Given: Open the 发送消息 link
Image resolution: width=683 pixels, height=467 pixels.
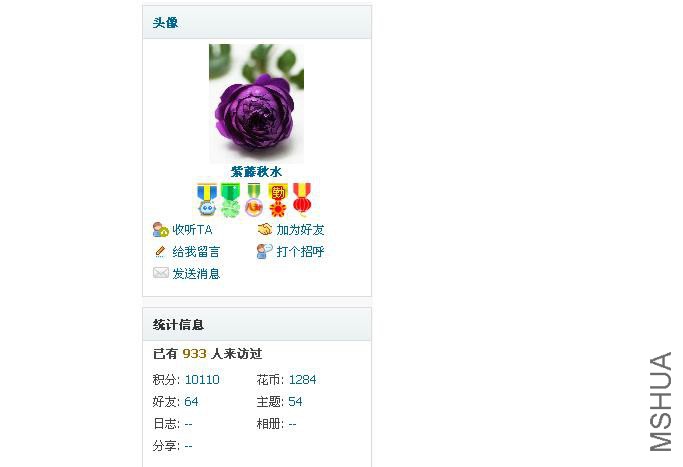Looking at the screenshot, I should pos(196,274).
